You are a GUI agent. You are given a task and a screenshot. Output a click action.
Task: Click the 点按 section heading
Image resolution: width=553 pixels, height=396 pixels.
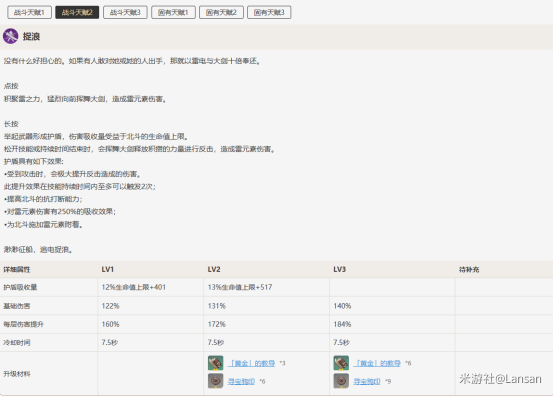[11, 86]
